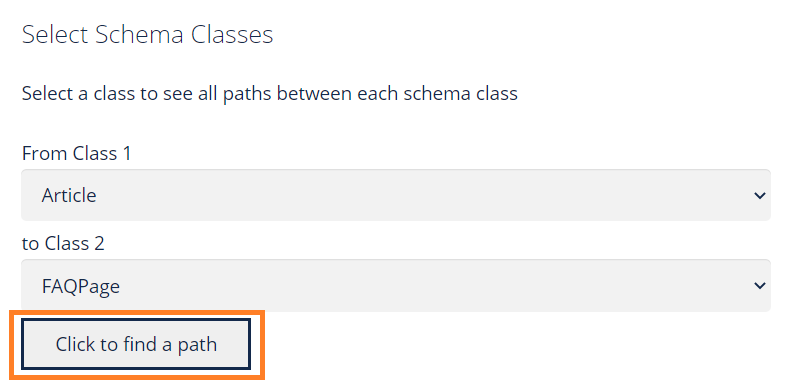Viewport: 804px width, 388px height.
Task: Click the 'Click to find a path' button
Action: pos(136,344)
